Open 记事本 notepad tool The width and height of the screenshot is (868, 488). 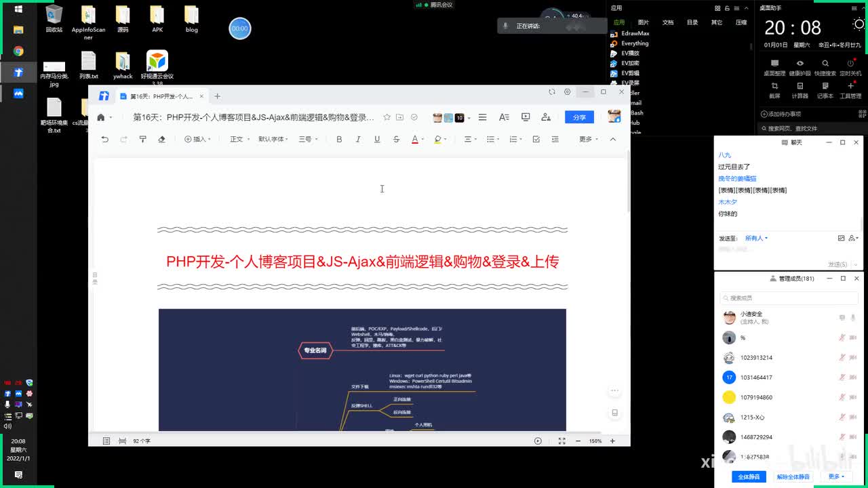pos(825,90)
